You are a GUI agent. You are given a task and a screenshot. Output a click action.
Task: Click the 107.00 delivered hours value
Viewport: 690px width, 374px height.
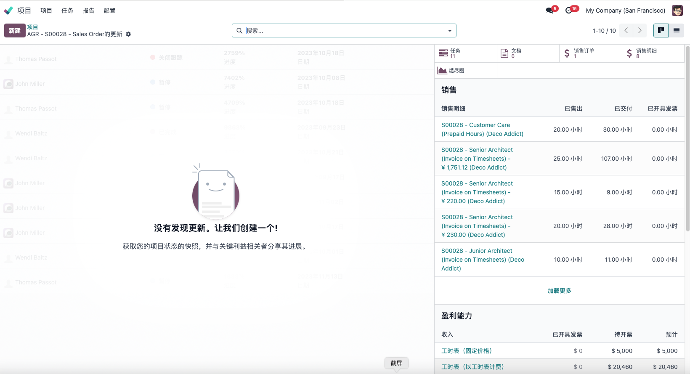(617, 158)
